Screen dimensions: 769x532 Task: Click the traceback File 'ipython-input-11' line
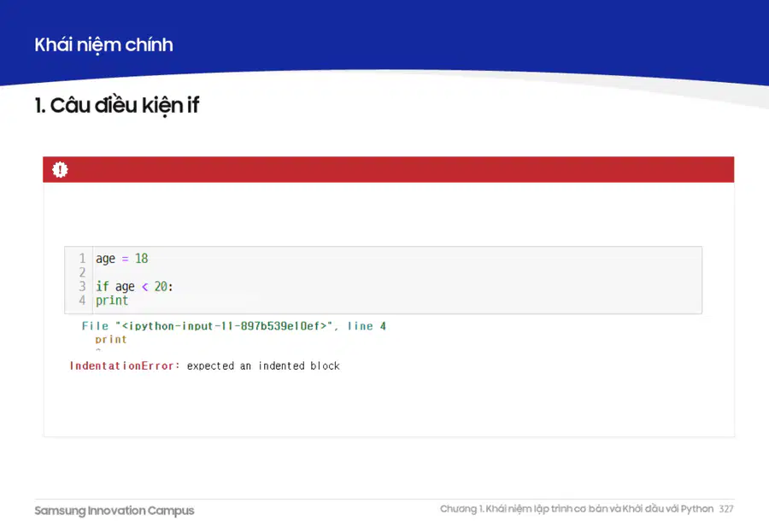click(234, 326)
